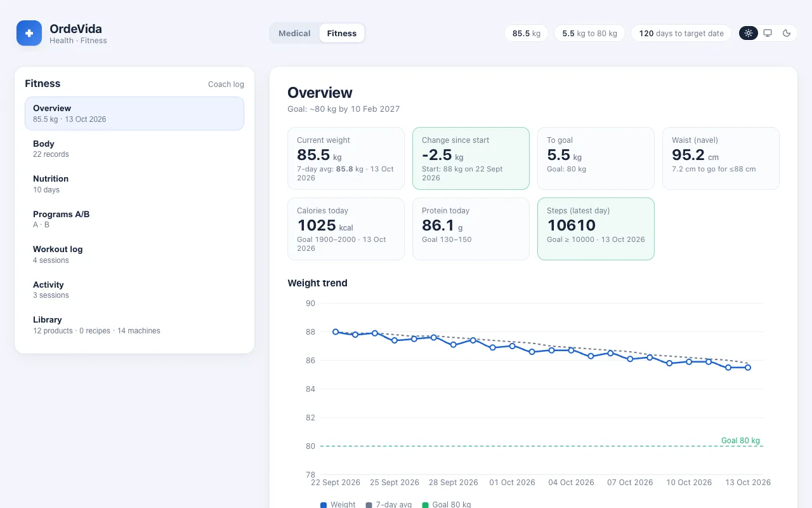Click the Overview page heading

(x=320, y=93)
